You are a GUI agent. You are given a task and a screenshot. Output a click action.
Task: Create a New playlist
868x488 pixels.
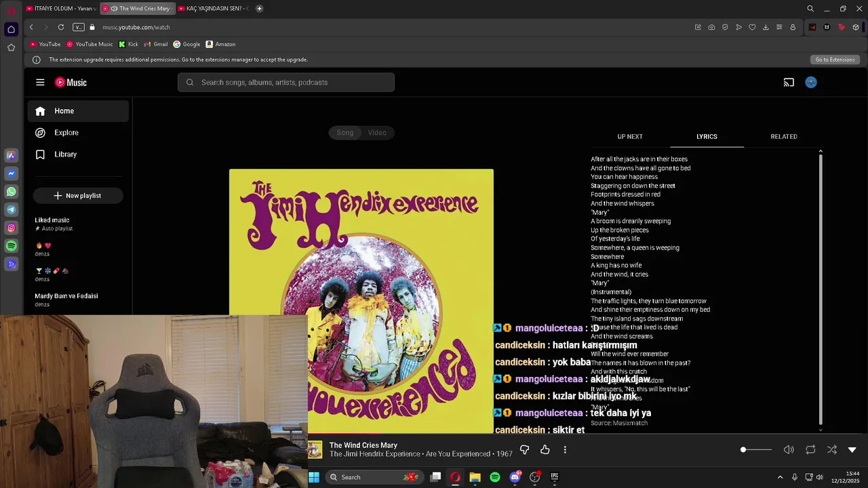[78, 195]
